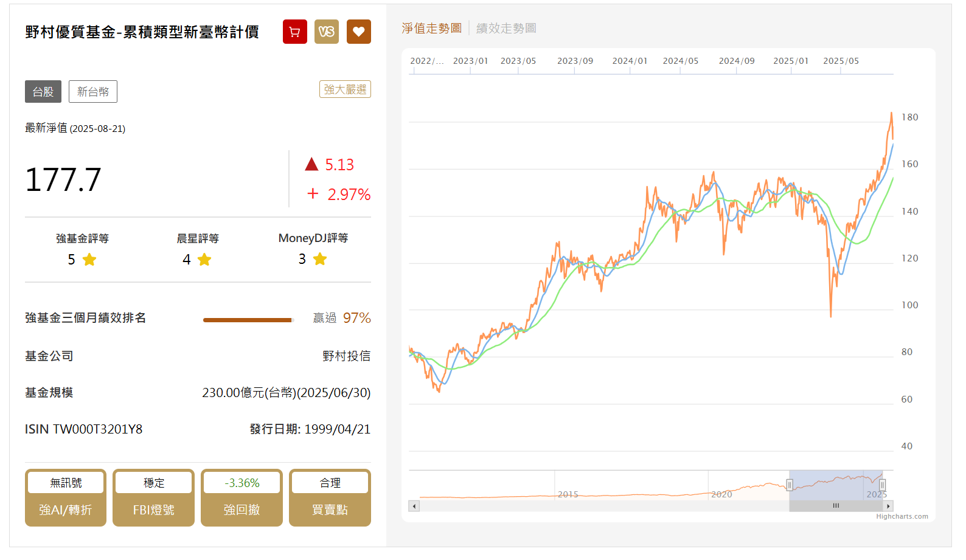Click the red up-triangle change indicator
Viewport: 966px width, 560px height.
tap(311, 164)
